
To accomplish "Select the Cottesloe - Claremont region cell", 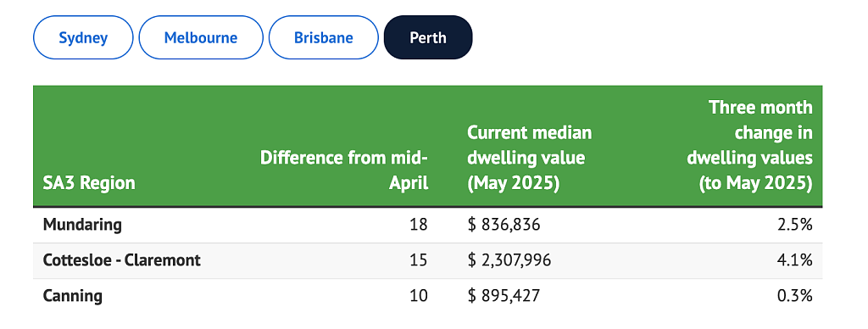I will point(122,259).
